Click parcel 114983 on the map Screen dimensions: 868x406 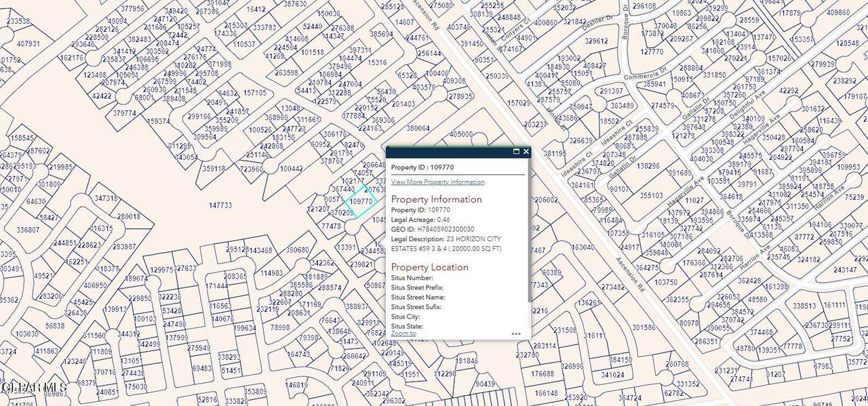[x=272, y=273]
